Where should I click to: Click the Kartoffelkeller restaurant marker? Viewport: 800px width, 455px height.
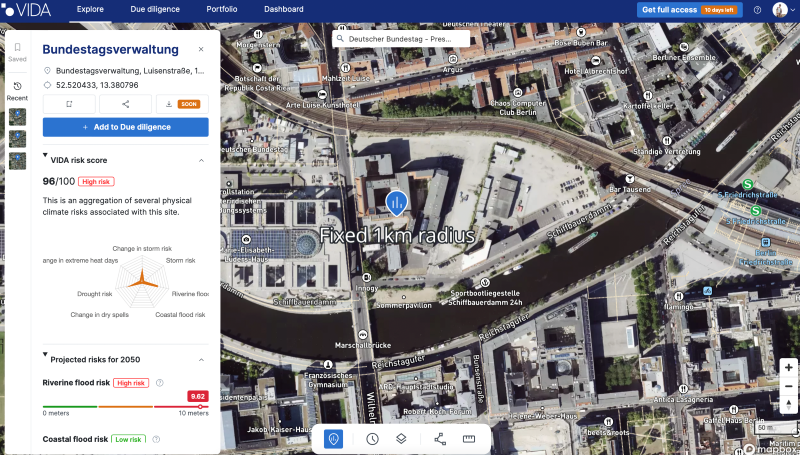coord(648,95)
